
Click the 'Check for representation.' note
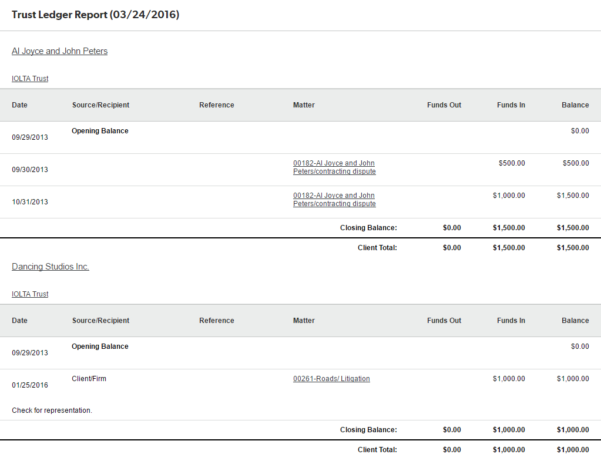click(52, 410)
